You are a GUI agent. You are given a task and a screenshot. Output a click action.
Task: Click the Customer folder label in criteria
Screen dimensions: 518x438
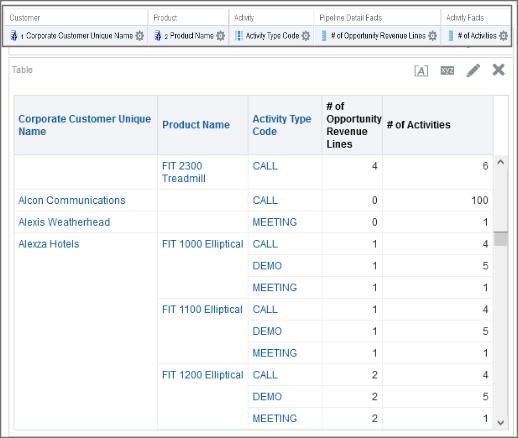[25, 18]
